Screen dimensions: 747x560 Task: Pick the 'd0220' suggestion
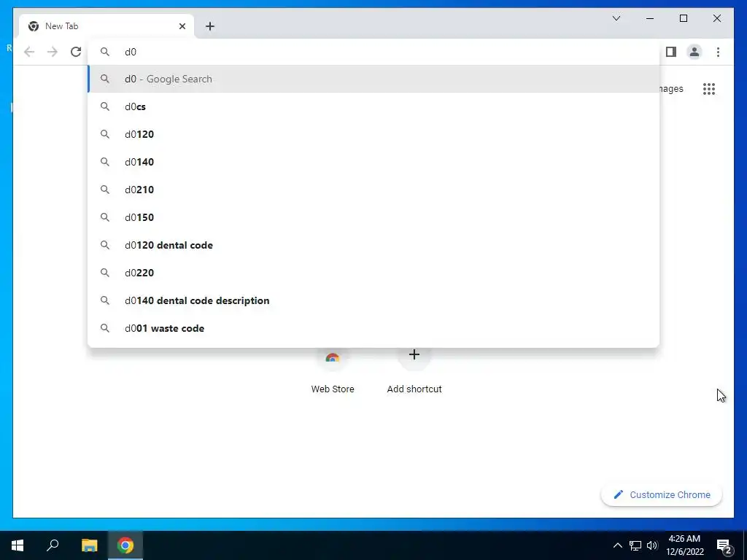pyautogui.click(x=374, y=273)
